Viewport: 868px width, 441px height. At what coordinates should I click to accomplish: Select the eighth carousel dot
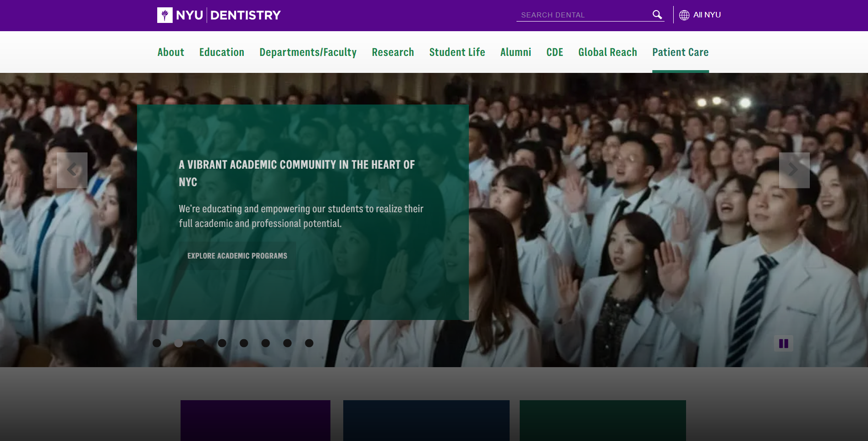click(x=309, y=343)
